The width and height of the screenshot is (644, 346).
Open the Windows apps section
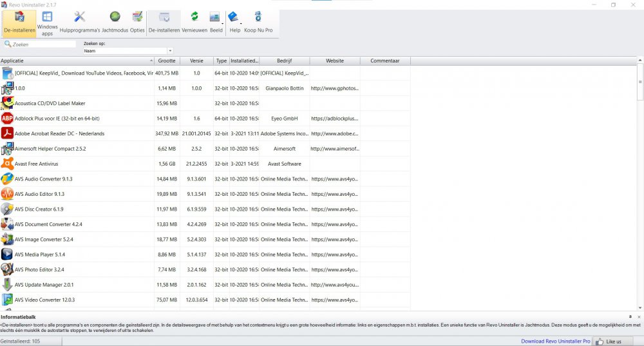pos(47,22)
